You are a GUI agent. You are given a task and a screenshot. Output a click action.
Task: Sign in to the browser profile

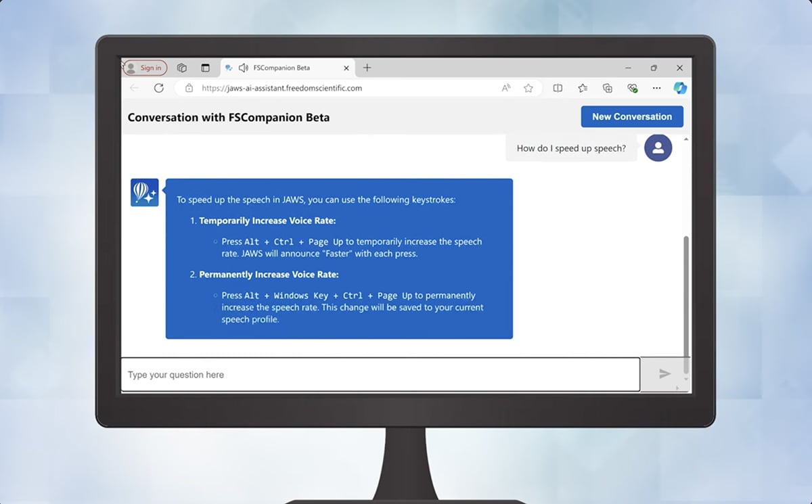tap(145, 68)
